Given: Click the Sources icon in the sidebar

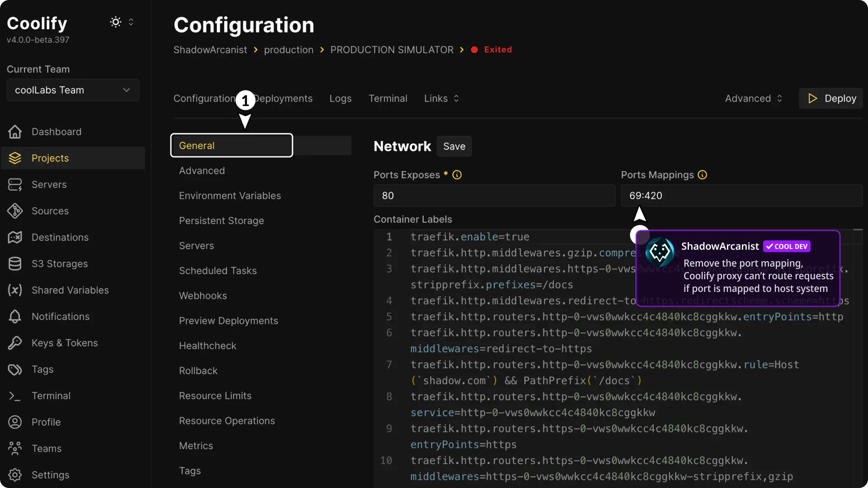Looking at the screenshot, I should tap(16, 211).
